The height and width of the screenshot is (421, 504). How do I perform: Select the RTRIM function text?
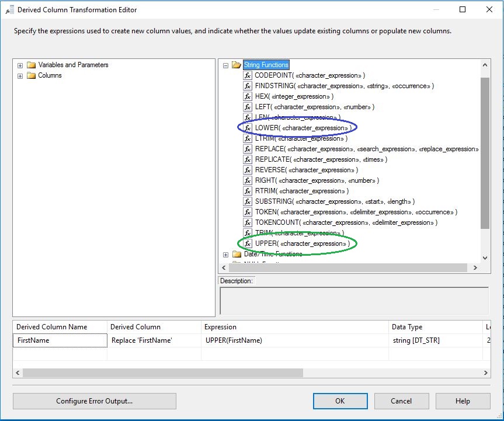[302, 191]
